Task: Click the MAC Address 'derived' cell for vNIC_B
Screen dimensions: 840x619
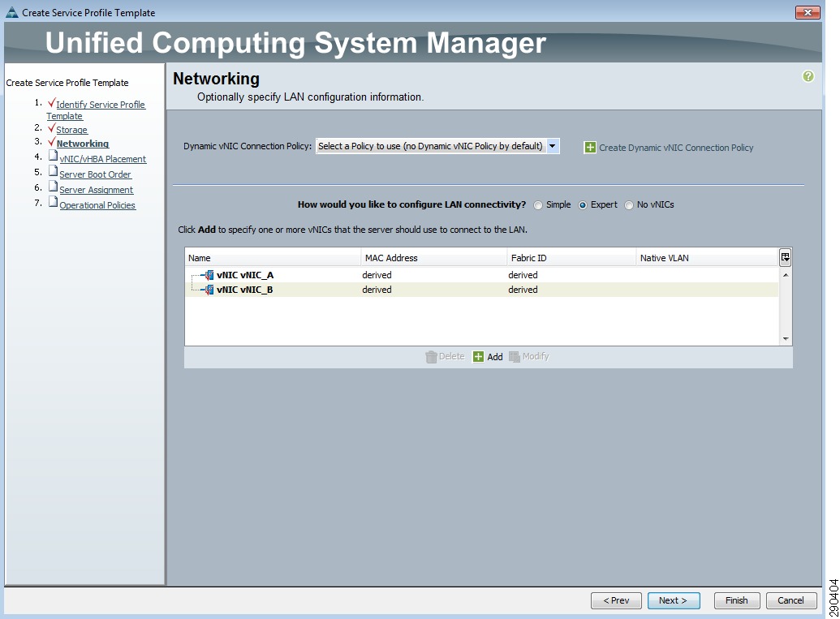Action: 377,290
